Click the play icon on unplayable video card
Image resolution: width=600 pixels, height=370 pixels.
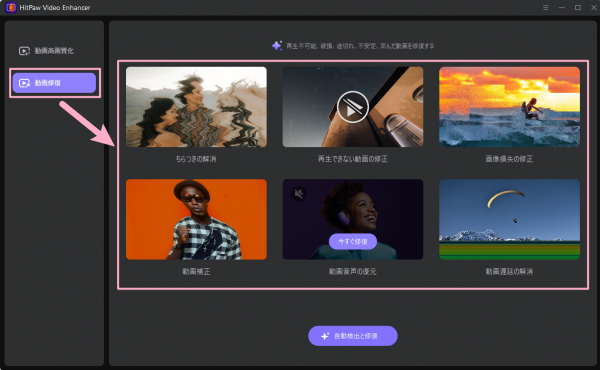[353, 107]
